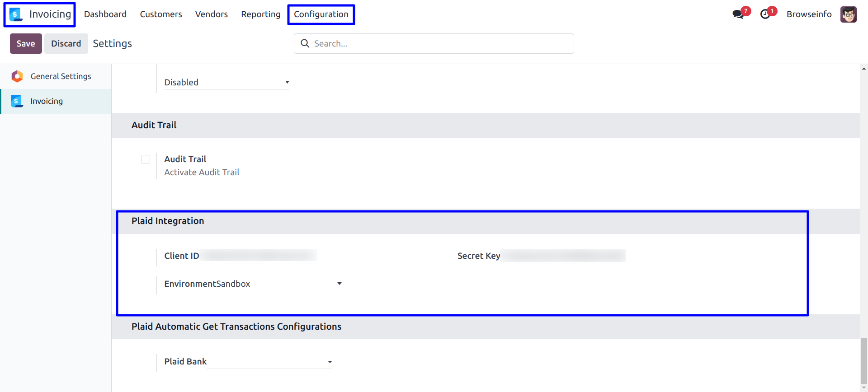Viewport: 868px width, 392px height.
Task: Click the vertical scrollbar thumb
Action: pos(863,360)
